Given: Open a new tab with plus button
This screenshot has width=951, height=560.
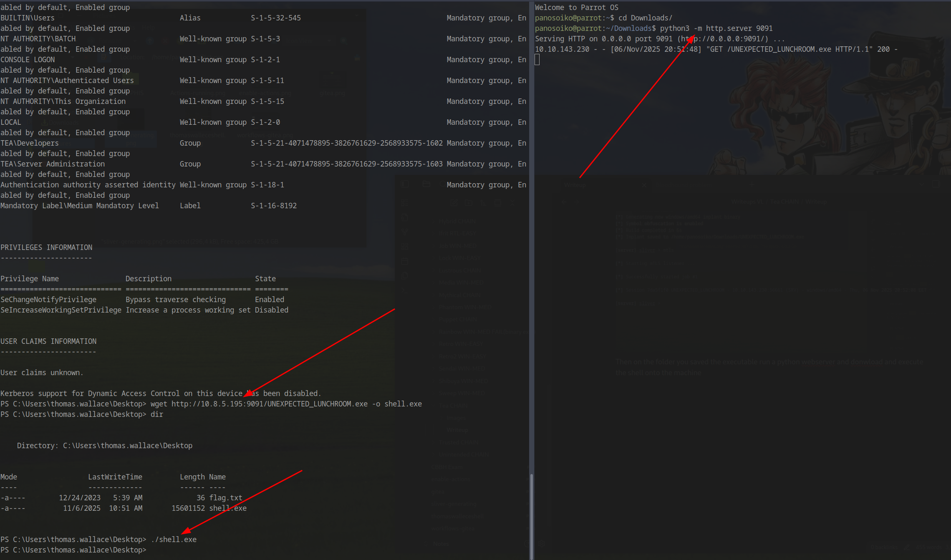Looking at the screenshot, I should pos(752,184).
